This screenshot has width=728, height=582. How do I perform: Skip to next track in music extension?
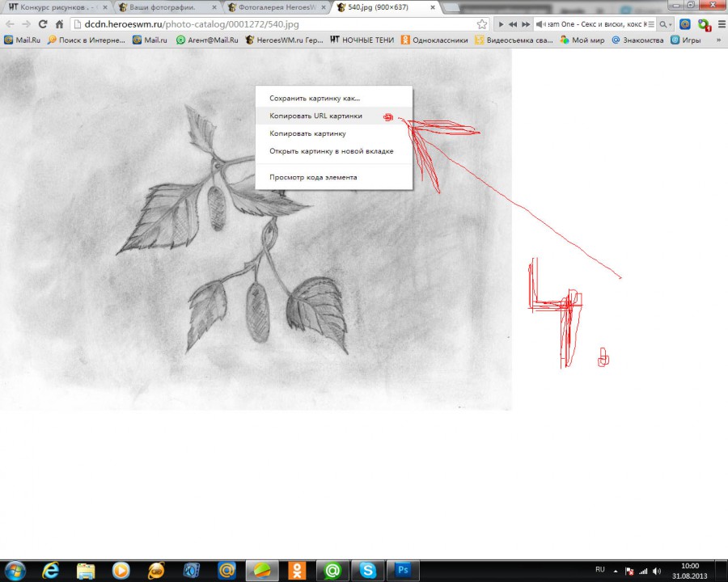pos(526,24)
